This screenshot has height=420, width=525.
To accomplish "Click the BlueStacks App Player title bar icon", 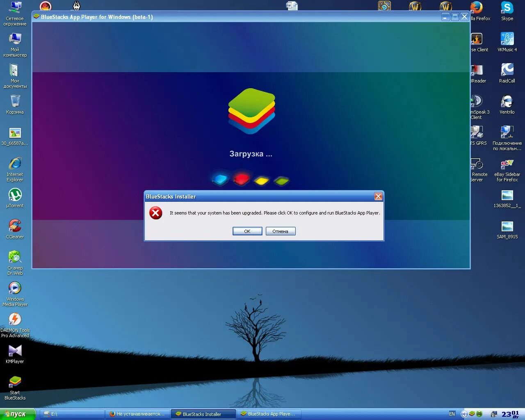I will click(37, 17).
